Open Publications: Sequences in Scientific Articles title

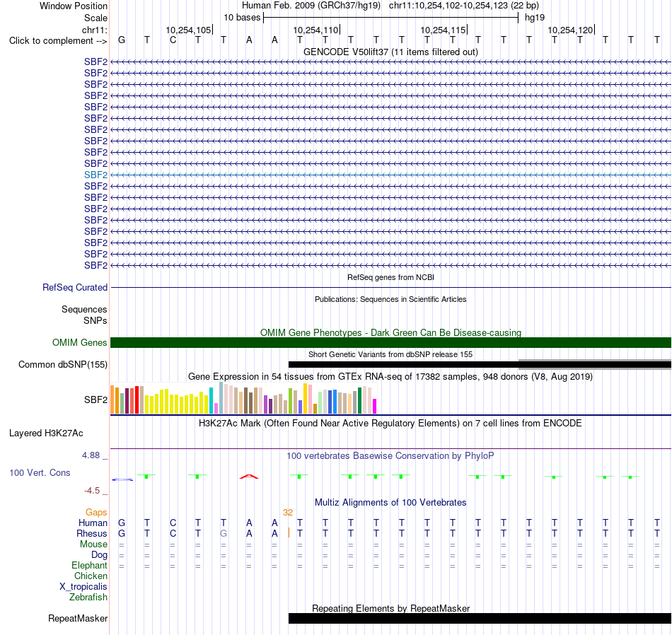tap(390, 299)
